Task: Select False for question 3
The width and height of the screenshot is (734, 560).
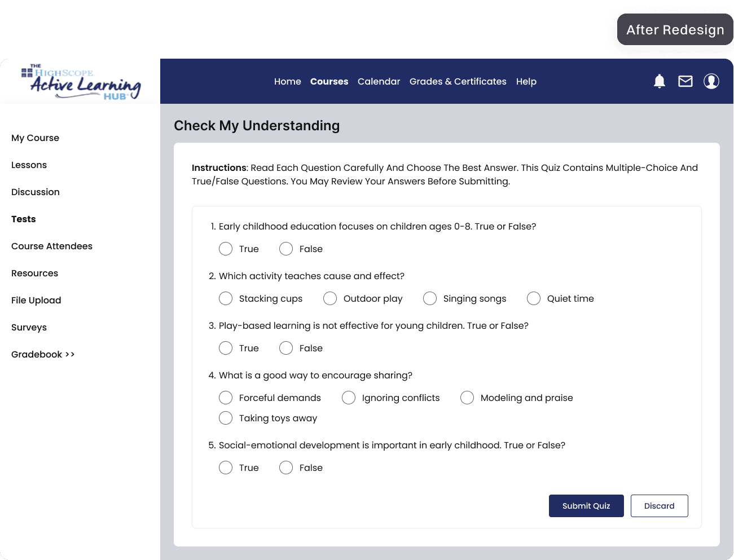Action: [286, 348]
